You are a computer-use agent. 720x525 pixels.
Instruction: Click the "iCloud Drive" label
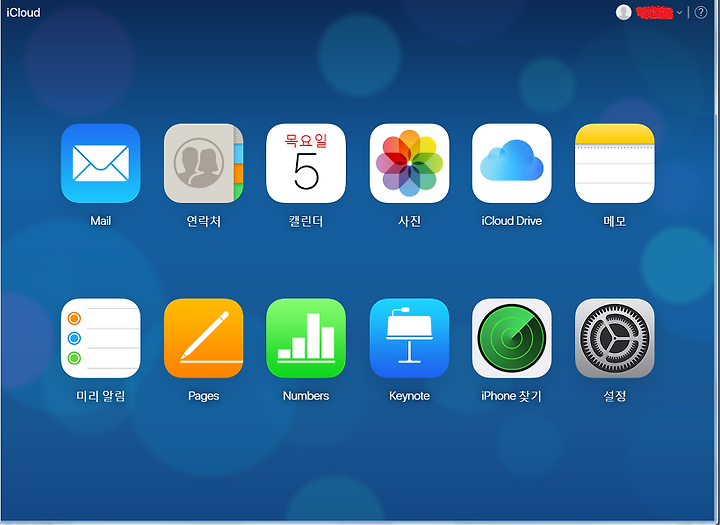[x=512, y=221]
